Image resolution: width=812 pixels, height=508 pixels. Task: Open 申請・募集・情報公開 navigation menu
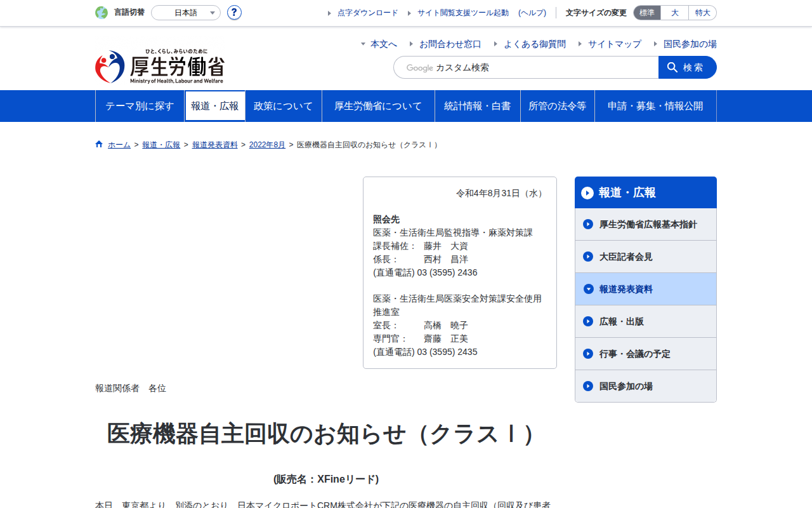(x=655, y=106)
